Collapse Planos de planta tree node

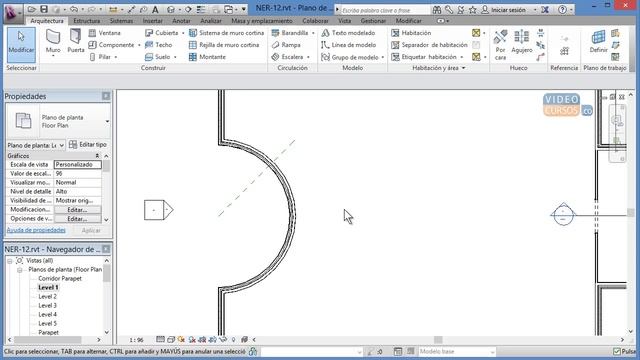19,270
